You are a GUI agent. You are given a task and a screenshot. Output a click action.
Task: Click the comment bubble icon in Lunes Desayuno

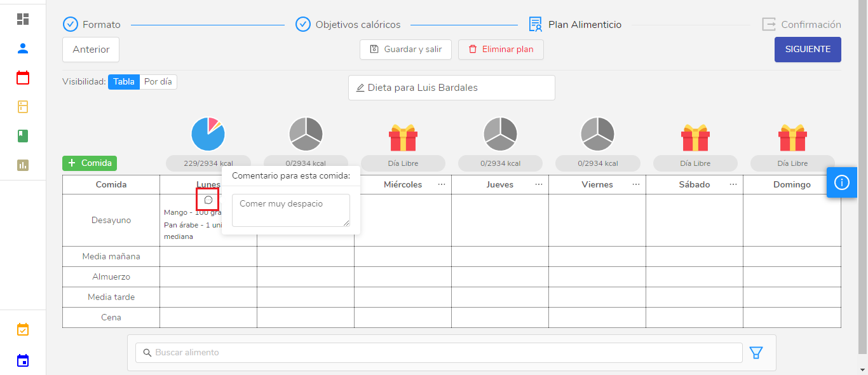(208, 200)
